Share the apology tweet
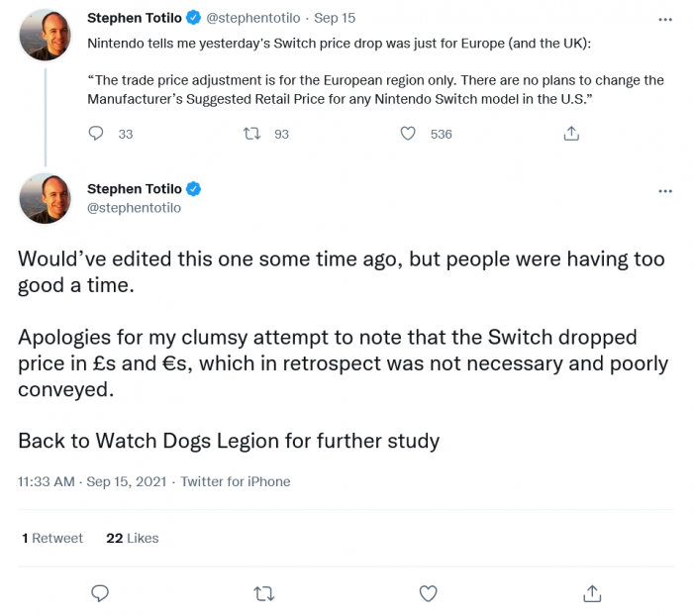The image size is (693, 616). [x=592, y=593]
